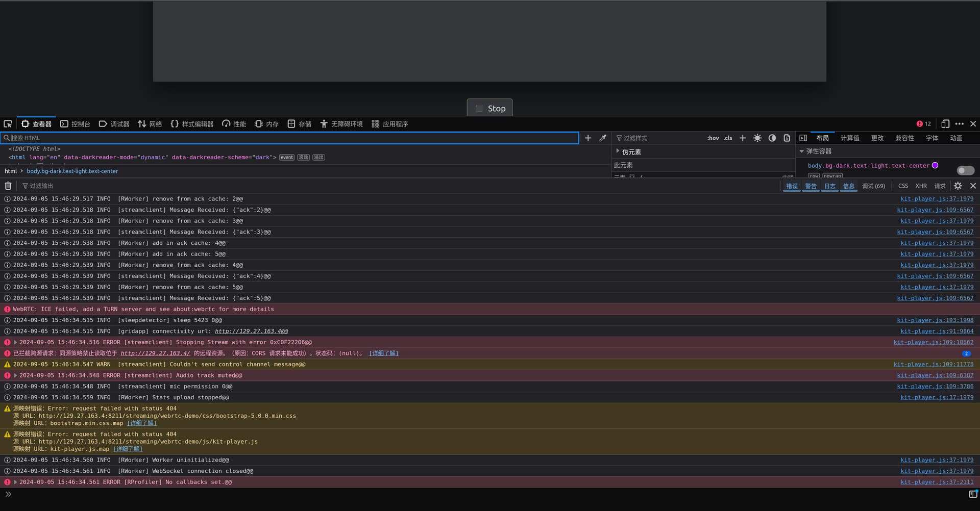Screen dimensions: 980x511
Task: Switch to the 调试器 (Debugger) tab
Action: 114,124
